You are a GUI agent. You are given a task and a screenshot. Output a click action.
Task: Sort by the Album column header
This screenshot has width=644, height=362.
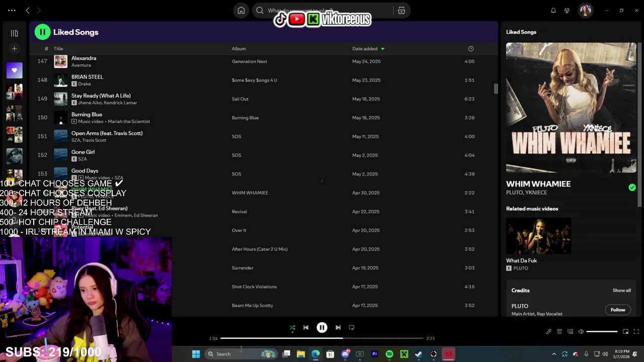pyautogui.click(x=238, y=49)
